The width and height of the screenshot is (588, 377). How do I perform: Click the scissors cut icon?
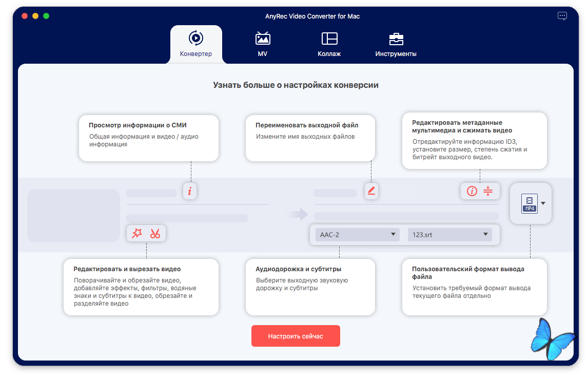point(155,234)
